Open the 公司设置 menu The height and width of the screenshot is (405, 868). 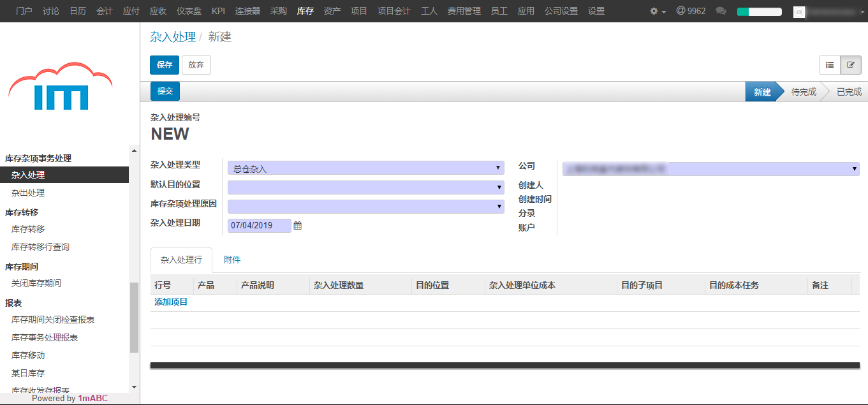point(561,11)
